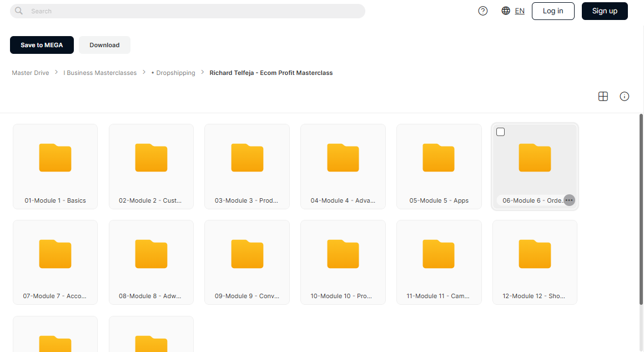Select the '11-Module 11 - Cam...' label
This screenshot has width=644, height=352.
[438, 296]
